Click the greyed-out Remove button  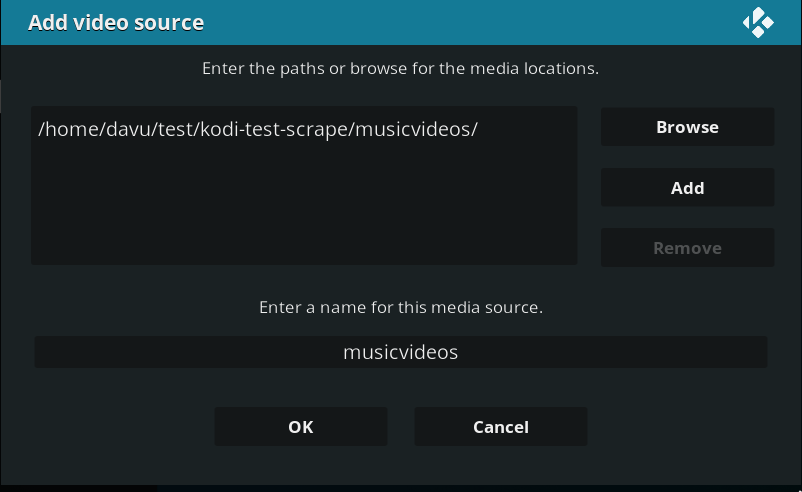pos(687,248)
